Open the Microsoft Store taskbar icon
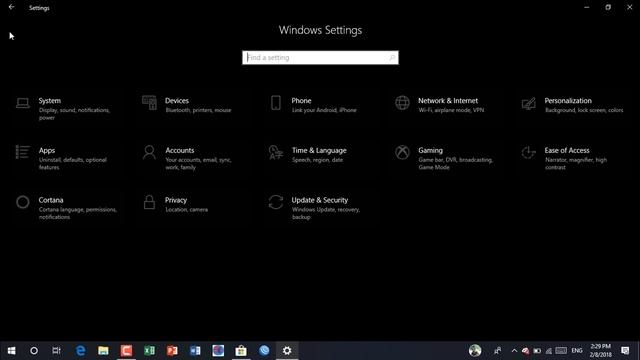640x360 pixels. coord(241,351)
